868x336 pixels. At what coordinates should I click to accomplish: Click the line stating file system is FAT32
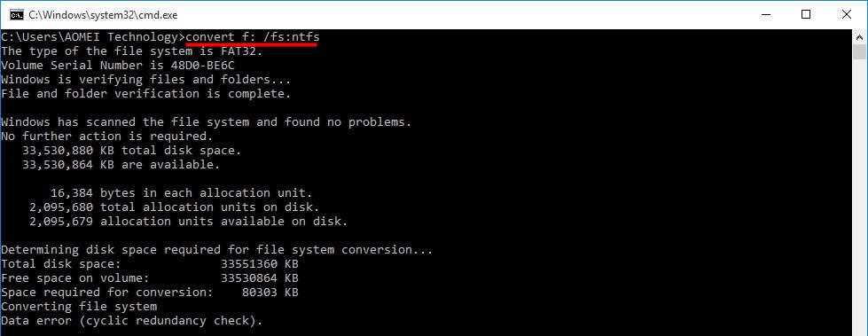tap(132, 51)
